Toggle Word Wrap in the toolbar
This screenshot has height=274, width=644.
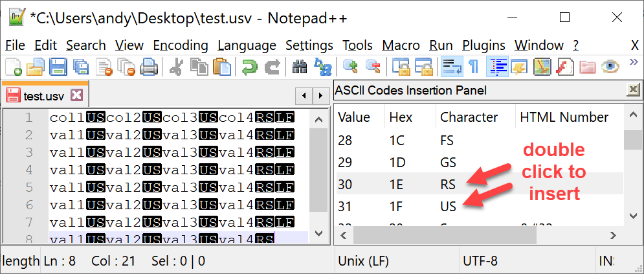450,66
